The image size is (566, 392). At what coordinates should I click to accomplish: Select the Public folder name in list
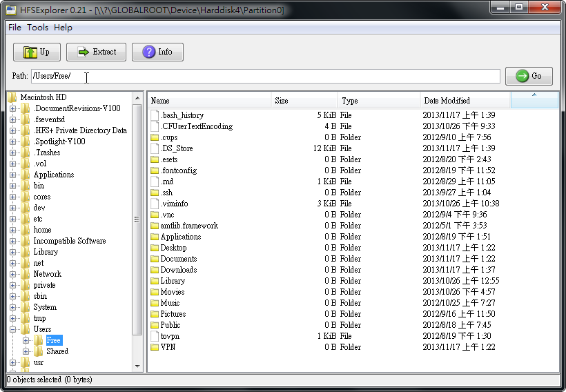pos(170,325)
